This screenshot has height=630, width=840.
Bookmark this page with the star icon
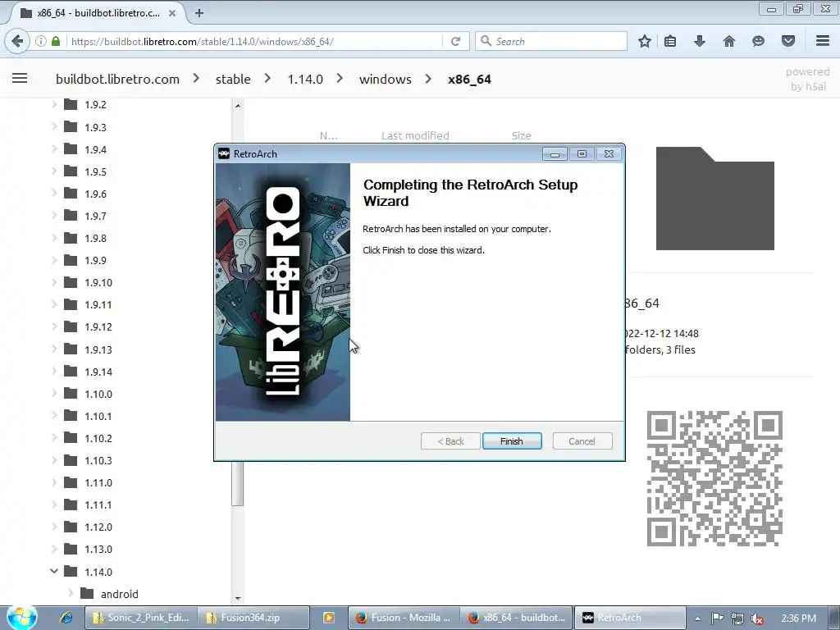click(645, 41)
